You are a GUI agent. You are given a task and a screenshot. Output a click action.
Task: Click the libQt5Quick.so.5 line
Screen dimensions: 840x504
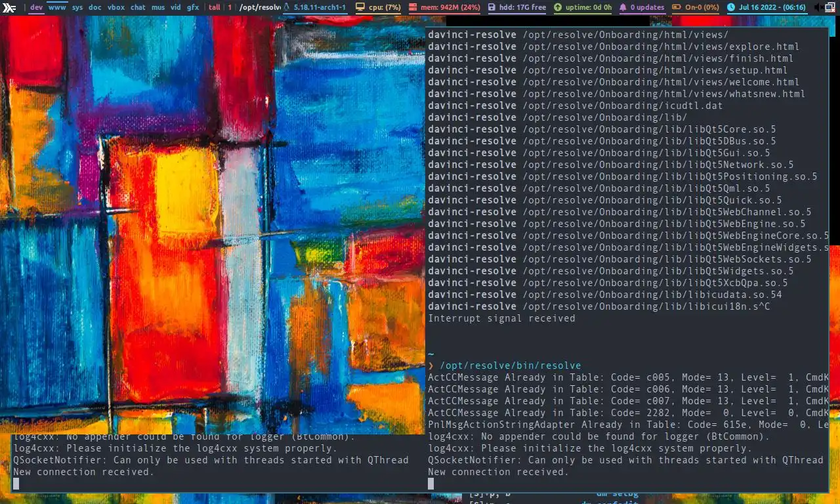coord(604,200)
